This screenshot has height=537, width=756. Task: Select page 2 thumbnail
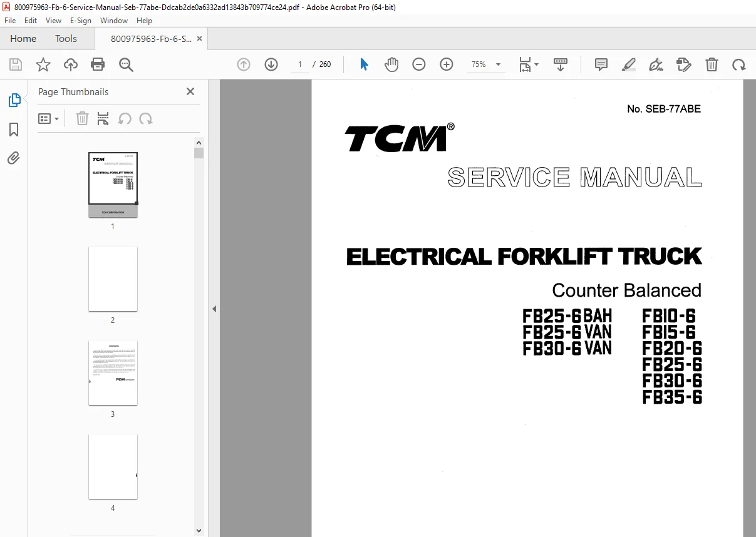tap(113, 279)
